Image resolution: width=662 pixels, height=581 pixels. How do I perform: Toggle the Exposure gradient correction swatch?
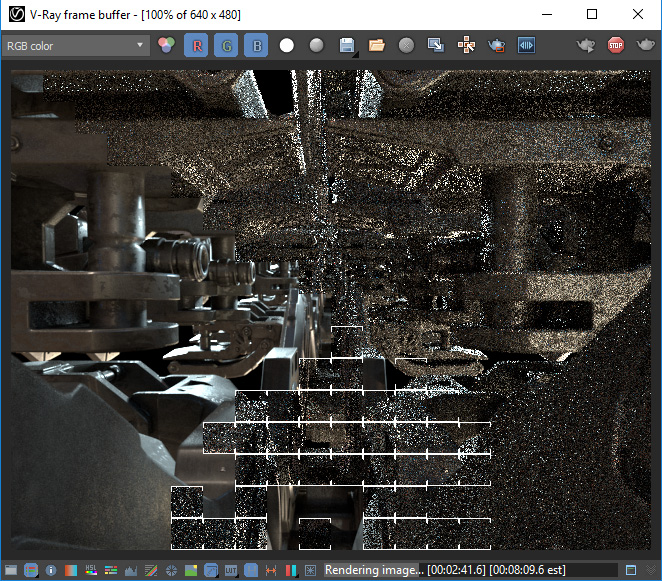(71, 570)
